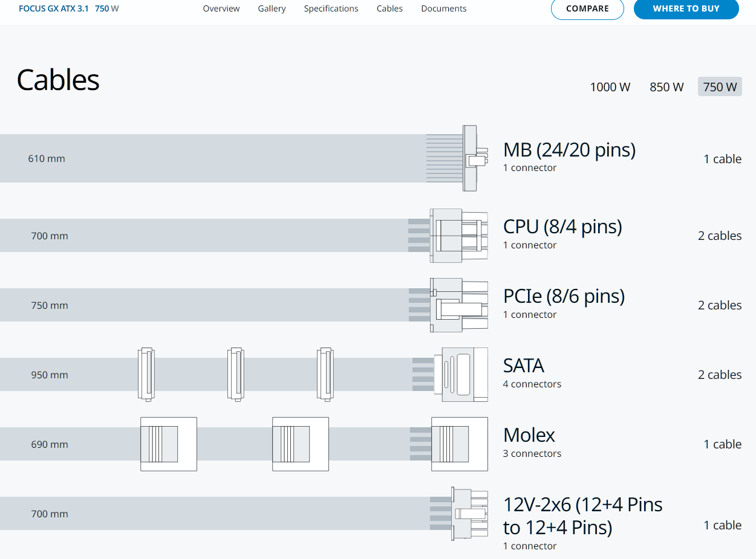
Task: Click '1 connector' under MB (24/20 pins)
Action: (x=530, y=167)
